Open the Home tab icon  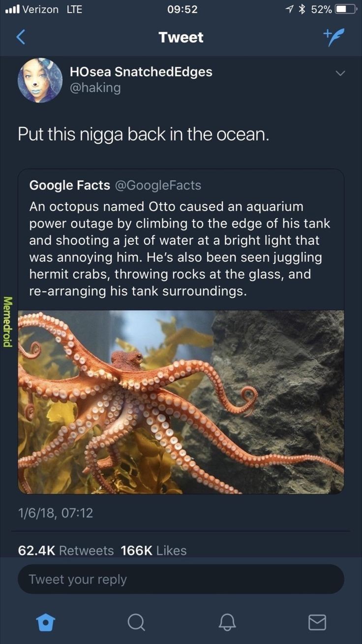45,622
